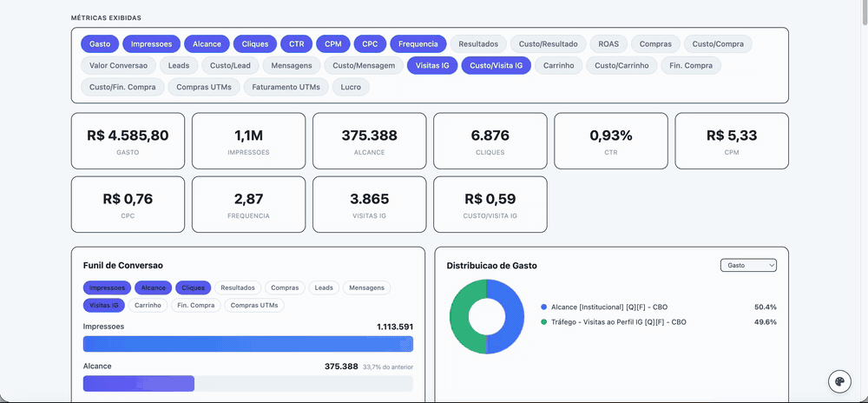Open the Gasto dropdown in Distribuicao de Gasto
Image resolution: width=868 pixels, height=403 pixels.
748,265
